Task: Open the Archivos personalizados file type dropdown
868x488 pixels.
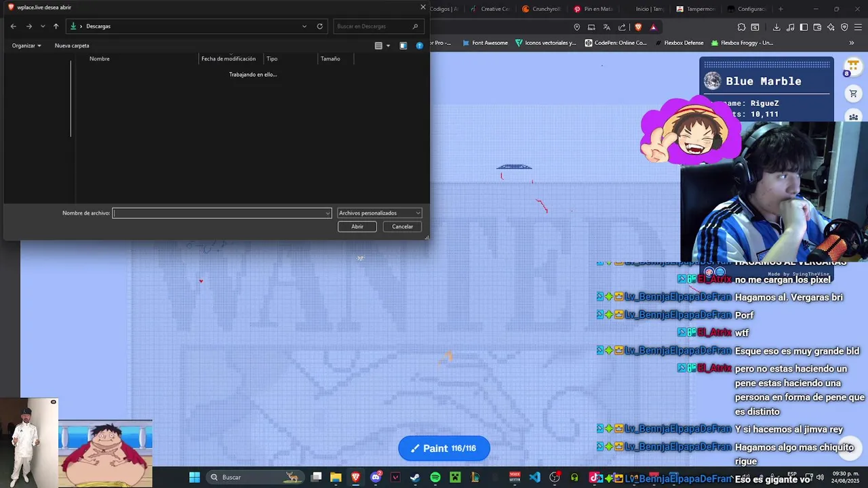Action: [x=380, y=213]
